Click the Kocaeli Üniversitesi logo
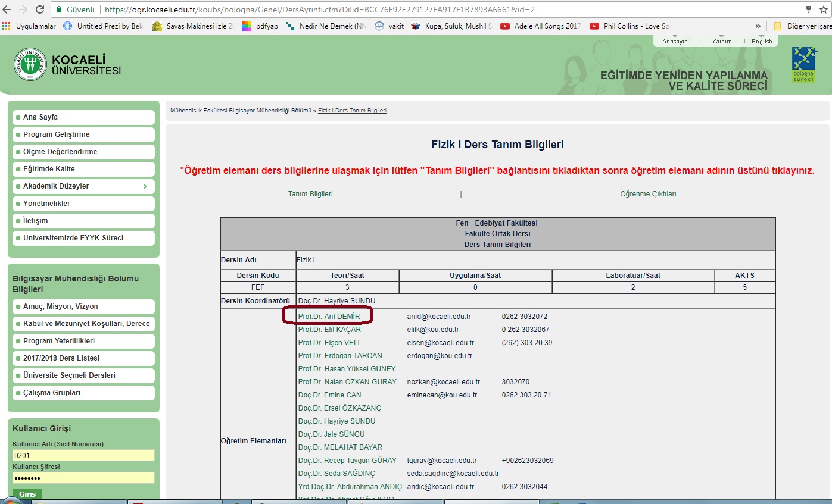 30,64
